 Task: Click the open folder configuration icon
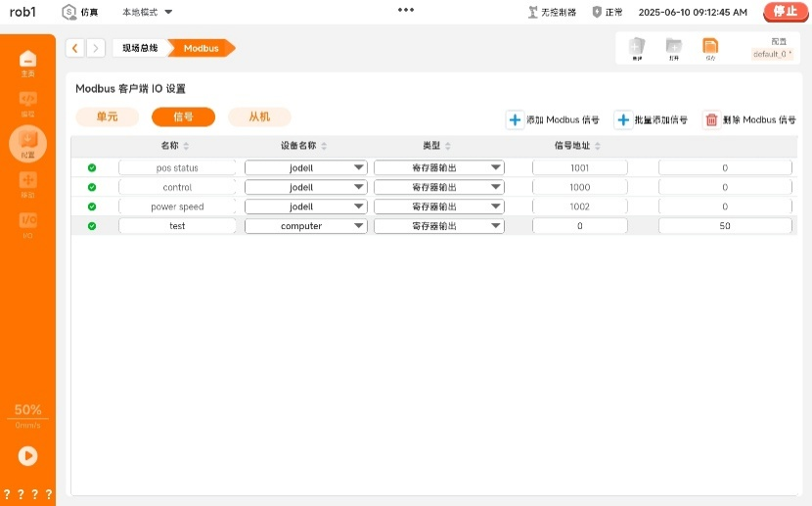pyautogui.click(x=673, y=48)
